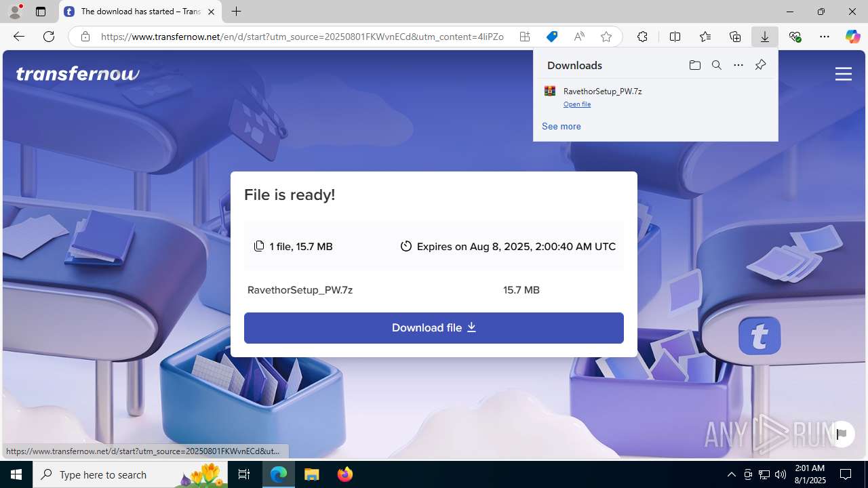Screen dimensions: 868x488
Task: Click the Edge profile avatar icon
Action: pos(15,12)
